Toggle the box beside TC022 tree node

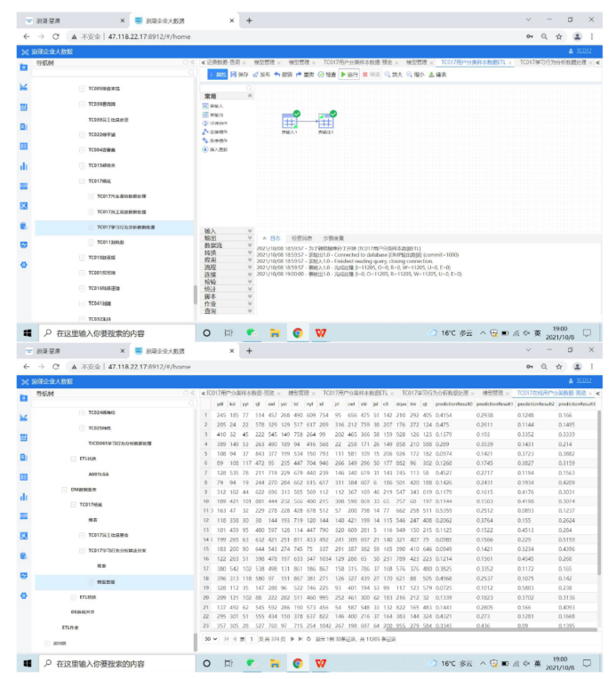pyautogui.click(x=82, y=135)
